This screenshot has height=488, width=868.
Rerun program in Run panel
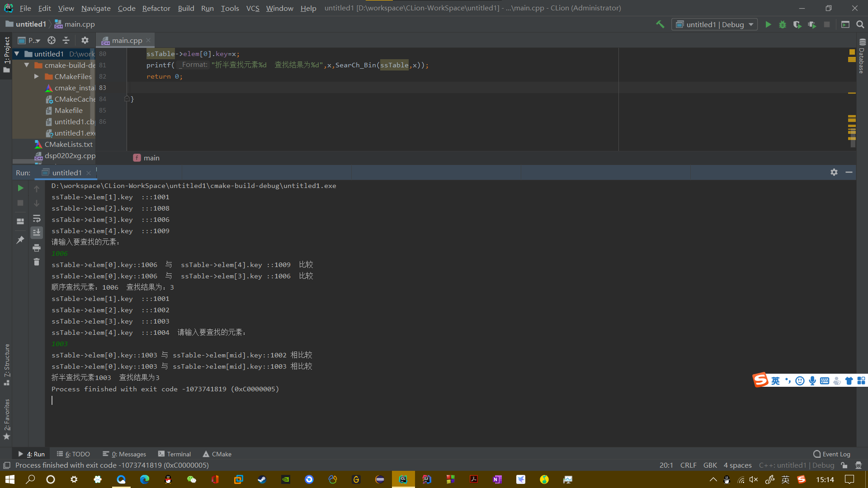[20, 188]
